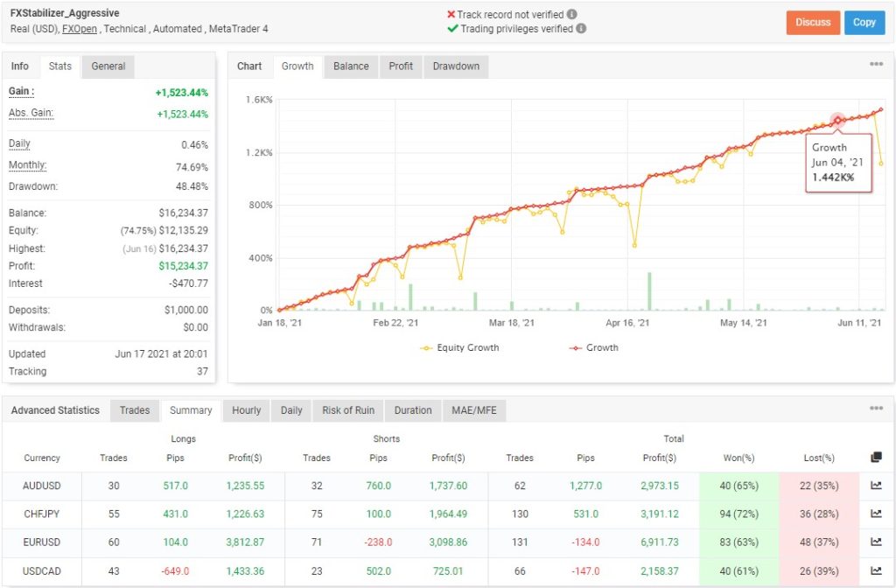Open the Duration tab
Viewport: 896px width, 588px height.
pos(413,410)
